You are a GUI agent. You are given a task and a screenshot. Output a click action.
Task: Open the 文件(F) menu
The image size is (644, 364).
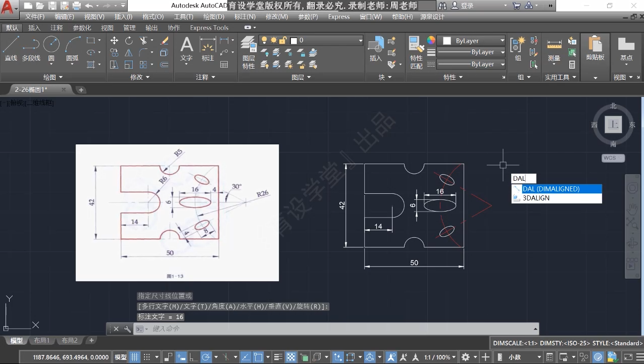(x=35, y=17)
